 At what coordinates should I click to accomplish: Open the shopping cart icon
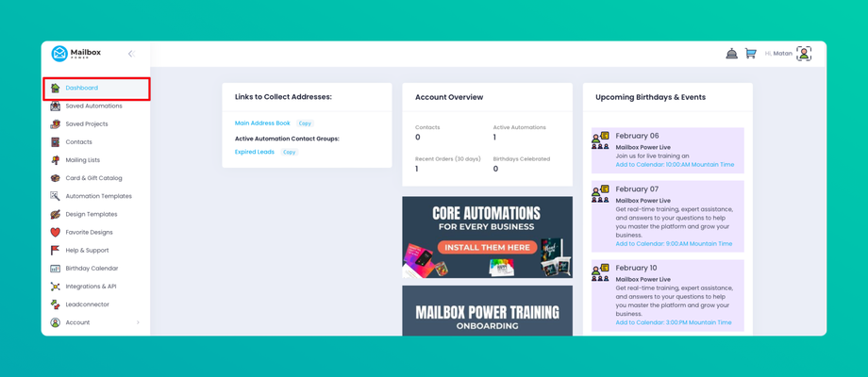click(751, 54)
